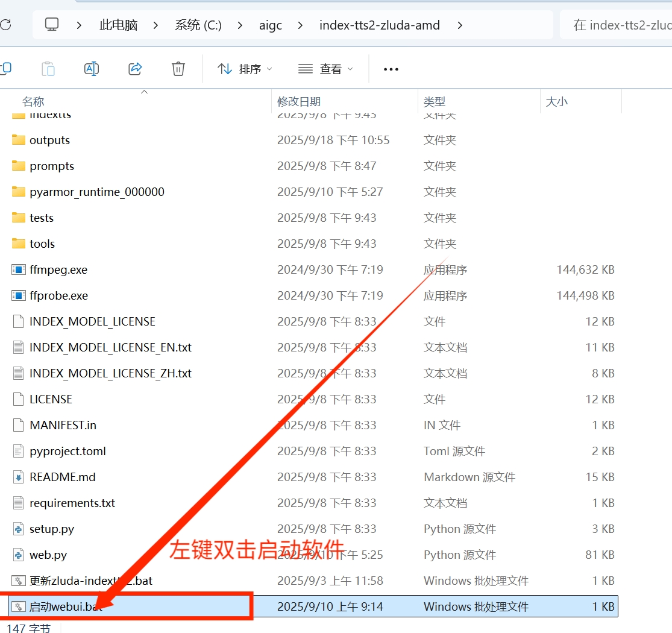Sort by 修改日期 column header
The width and height of the screenshot is (672, 633).
[299, 102]
